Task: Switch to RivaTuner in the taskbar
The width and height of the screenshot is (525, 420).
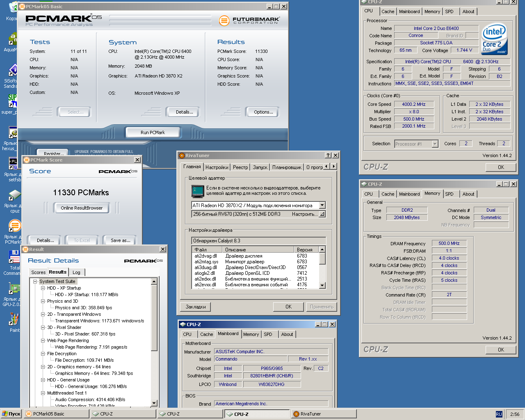Action: click(324, 414)
